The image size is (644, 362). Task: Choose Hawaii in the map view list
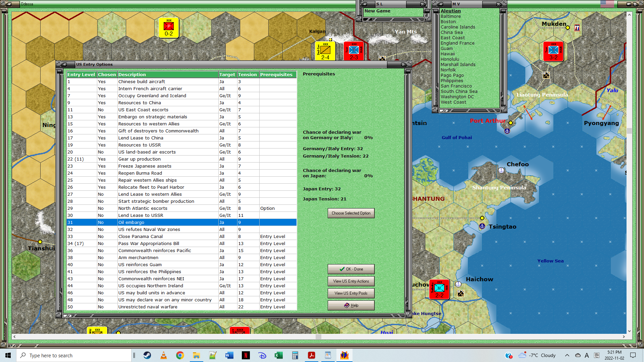[x=447, y=54]
